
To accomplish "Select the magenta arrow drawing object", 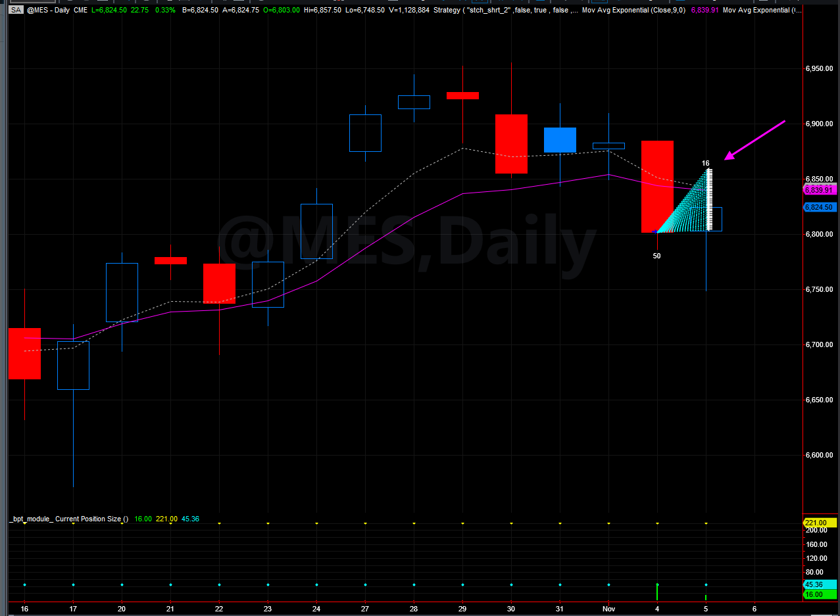I will click(x=755, y=140).
